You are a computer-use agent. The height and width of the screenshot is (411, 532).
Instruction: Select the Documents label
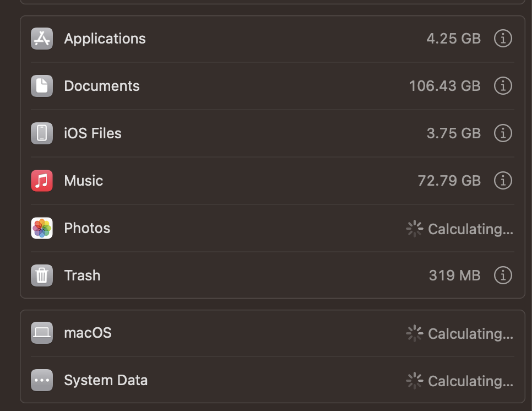click(102, 86)
